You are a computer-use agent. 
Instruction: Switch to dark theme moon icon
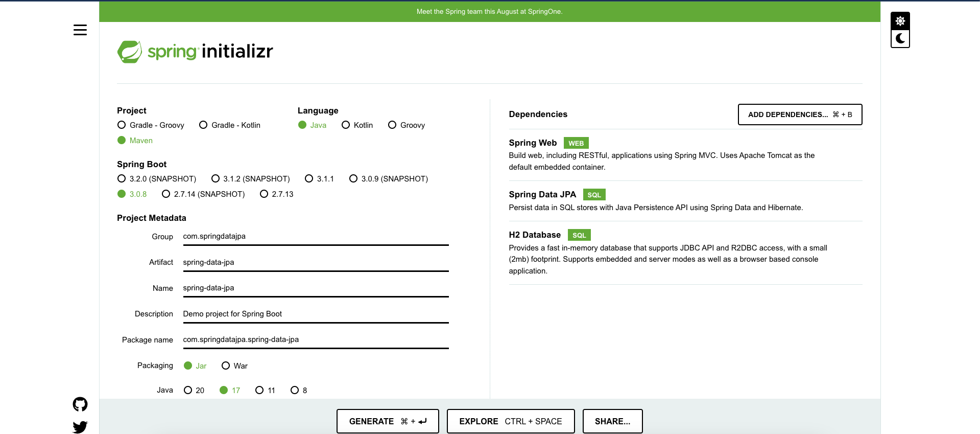900,38
